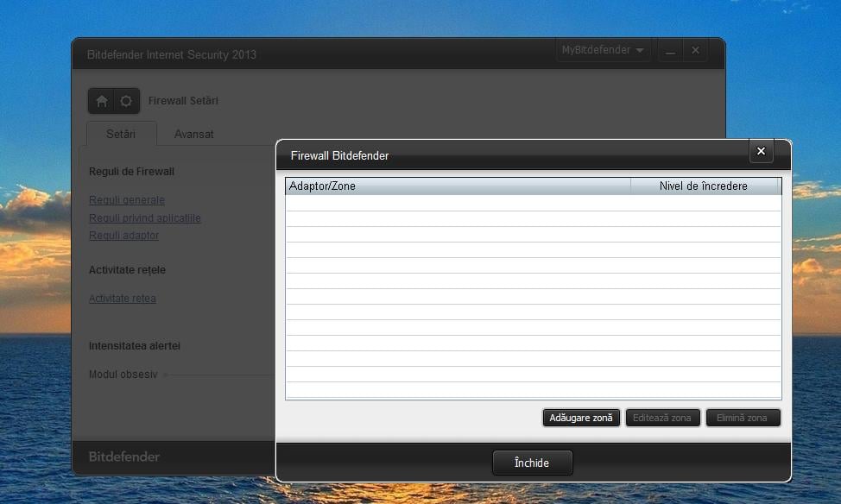Click the Adăugare zonă button
The height and width of the screenshot is (504, 841).
(581, 418)
